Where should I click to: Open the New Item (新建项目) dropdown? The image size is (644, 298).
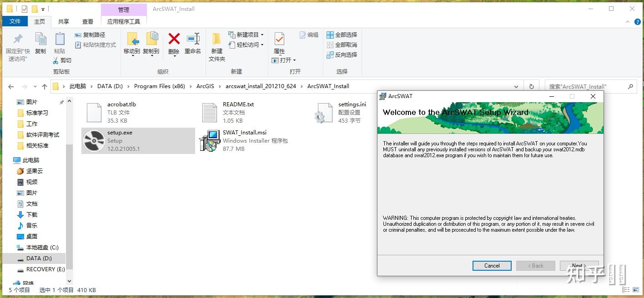[x=247, y=35]
